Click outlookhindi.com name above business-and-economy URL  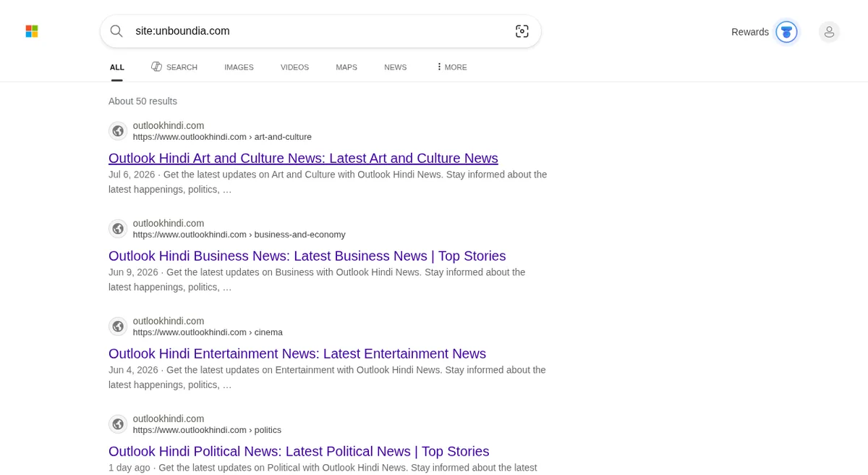pyautogui.click(x=169, y=223)
